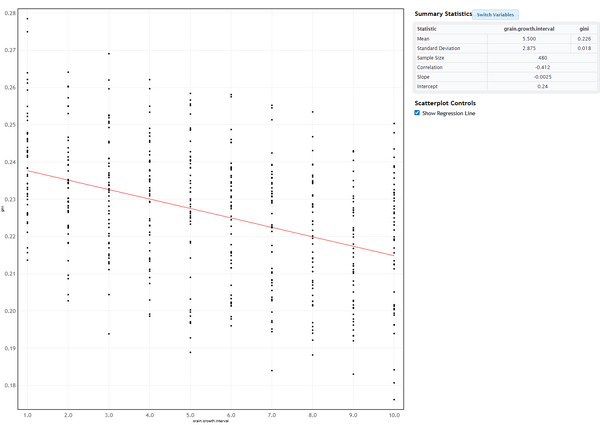Click the lowest data point at x=10.0
This screenshot has height=425, width=600.
tap(393, 400)
